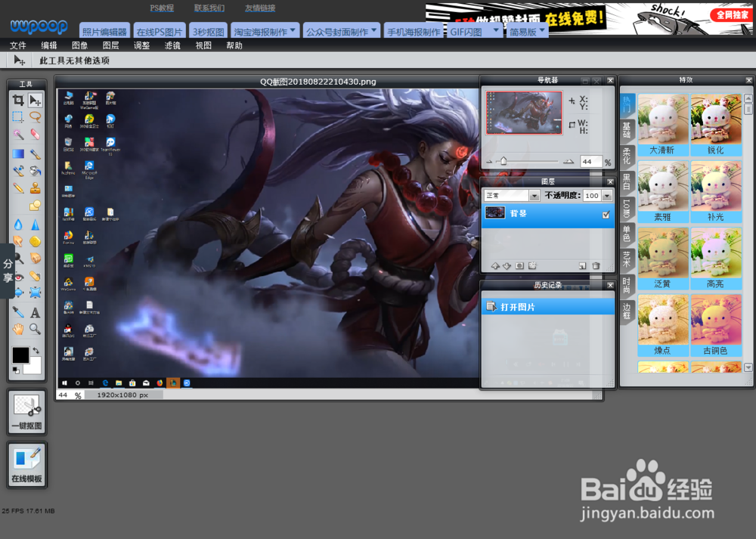Screen dimensions: 756x539
Task: Select the Move tool
Action: coord(36,101)
